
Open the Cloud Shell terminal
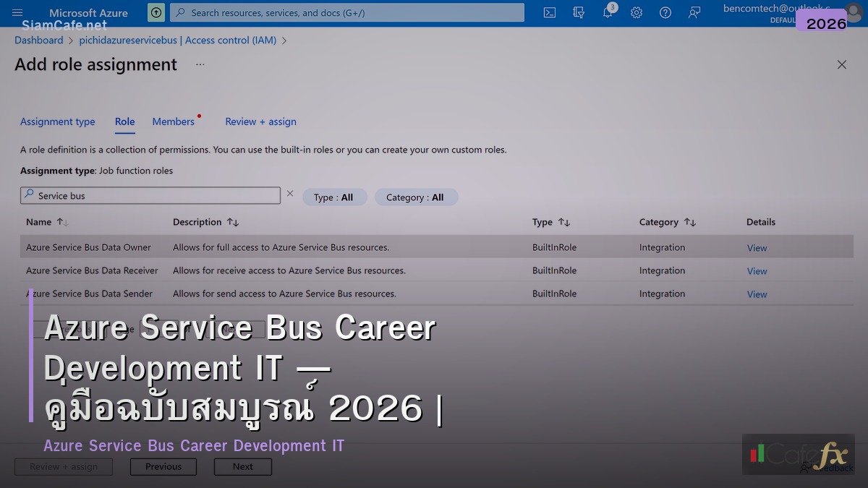click(550, 12)
